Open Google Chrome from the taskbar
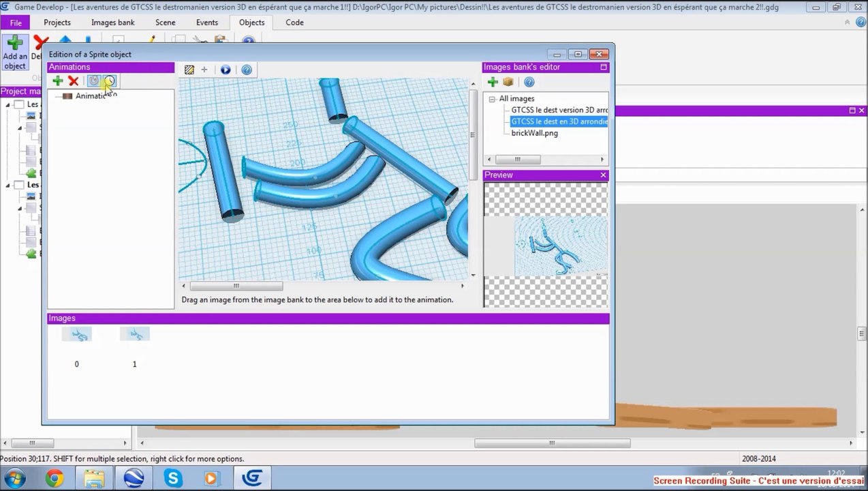The width and height of the screenshot is (868, 491). pos(55,478)
